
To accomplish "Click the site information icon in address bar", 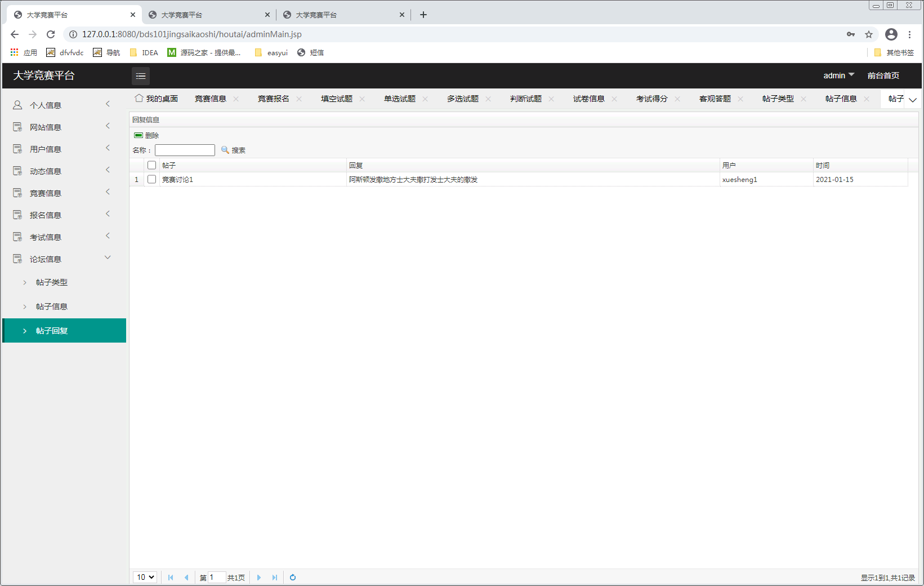I will pos(73,34).
